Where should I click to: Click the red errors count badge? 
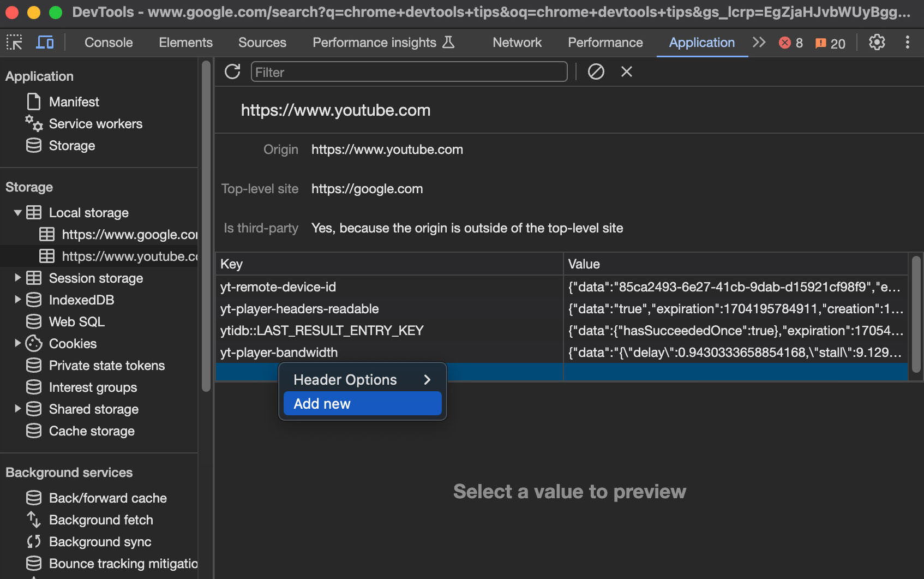[791, 43]
